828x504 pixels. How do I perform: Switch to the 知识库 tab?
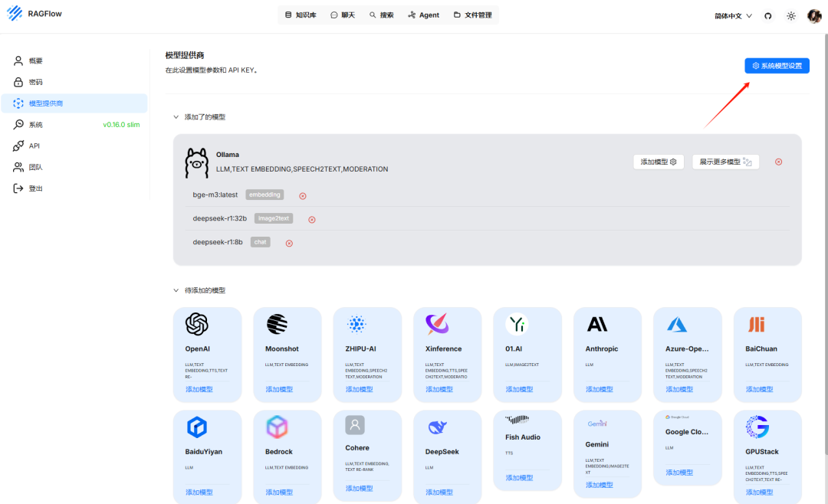(301, 15)
